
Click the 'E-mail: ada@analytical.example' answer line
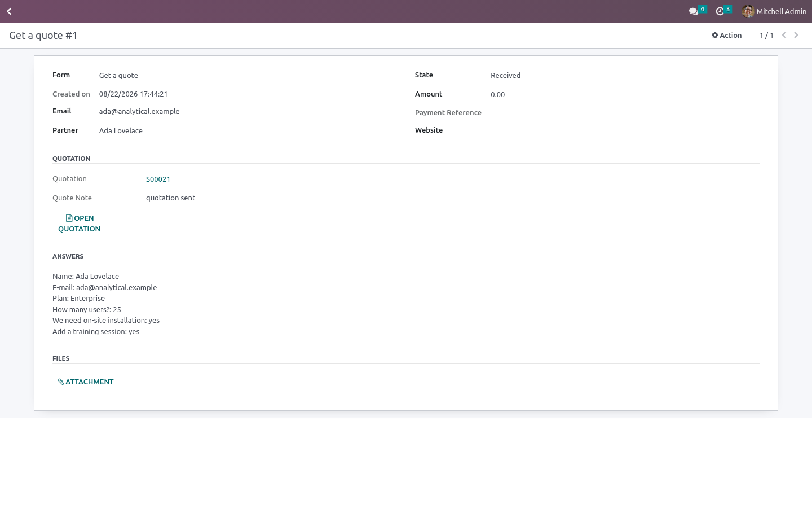(x=104, y=288)
